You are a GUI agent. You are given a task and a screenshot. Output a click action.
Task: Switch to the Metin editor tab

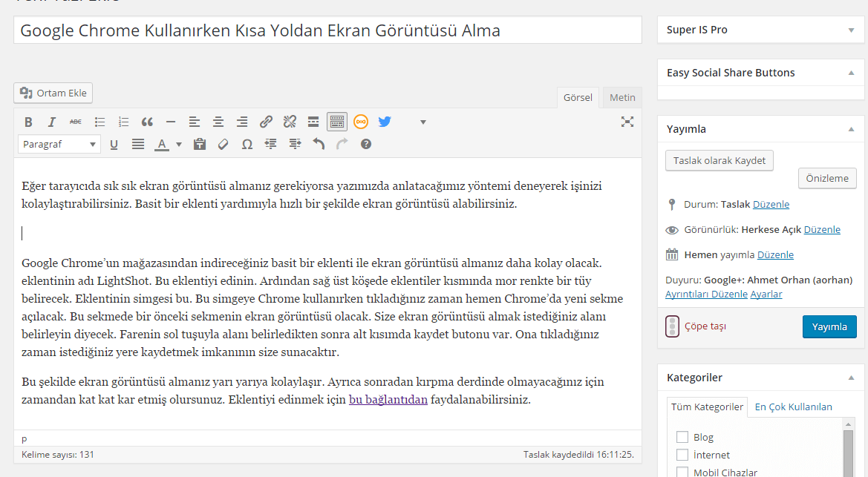pyautogui.click(x=622, y=97)
